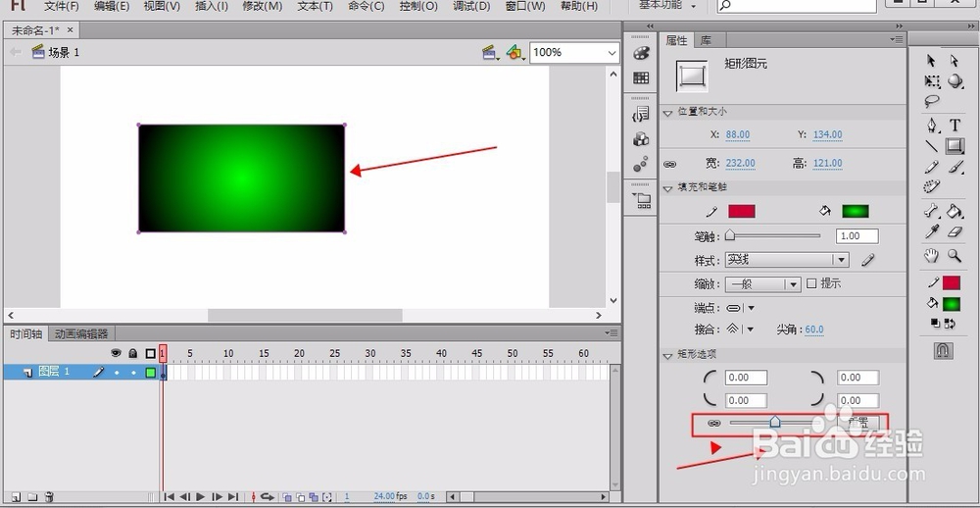Collapse the 矩形选项 section
Screen dimensions: 980x508
667,355
